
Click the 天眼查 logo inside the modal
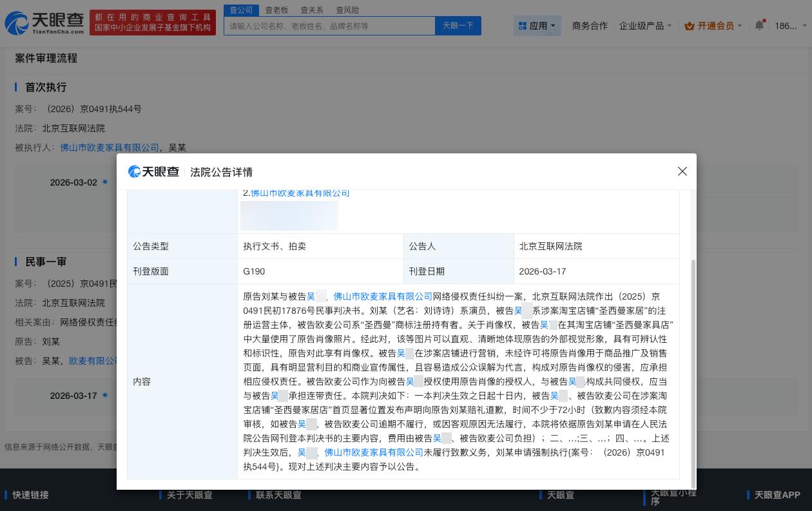(153, 171)
